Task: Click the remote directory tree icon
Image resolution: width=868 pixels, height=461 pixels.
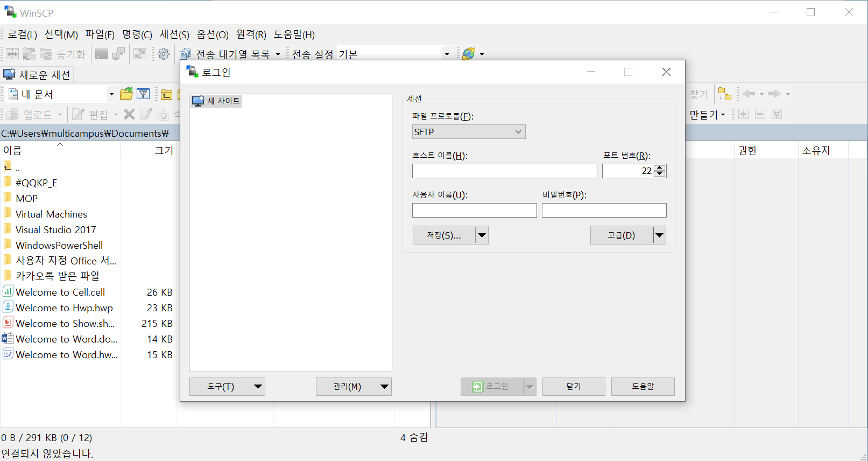Action: point(725,94)
